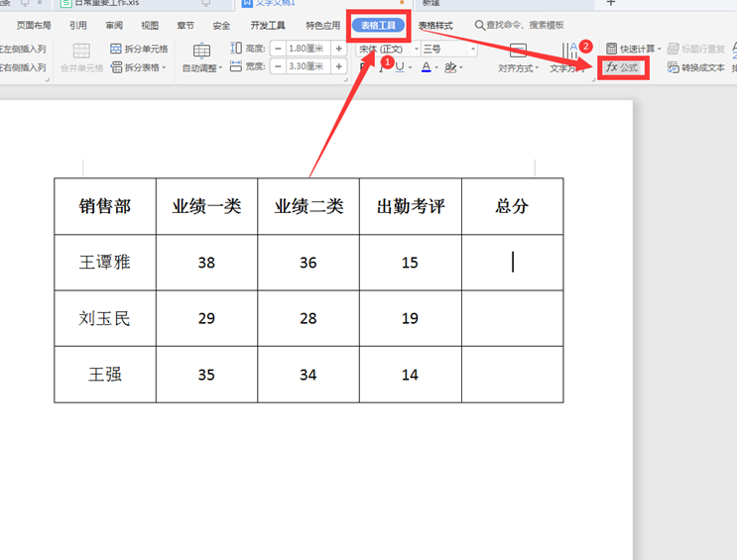
Task: Apply font color with the A icon
Action: click(x=427, y=67)
